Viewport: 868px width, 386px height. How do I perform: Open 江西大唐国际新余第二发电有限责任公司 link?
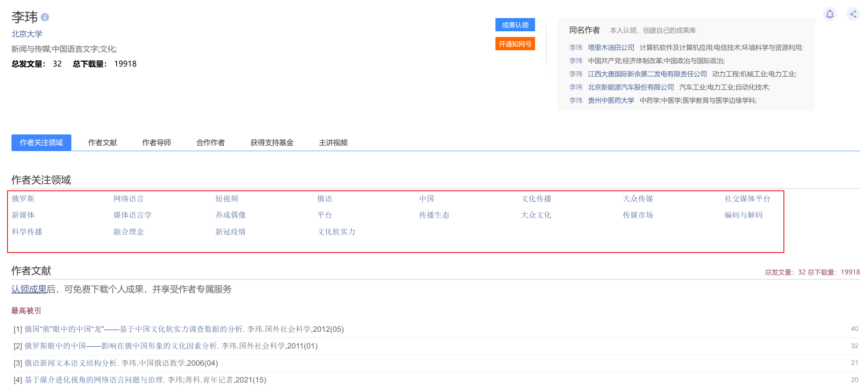tap(647, 74)
